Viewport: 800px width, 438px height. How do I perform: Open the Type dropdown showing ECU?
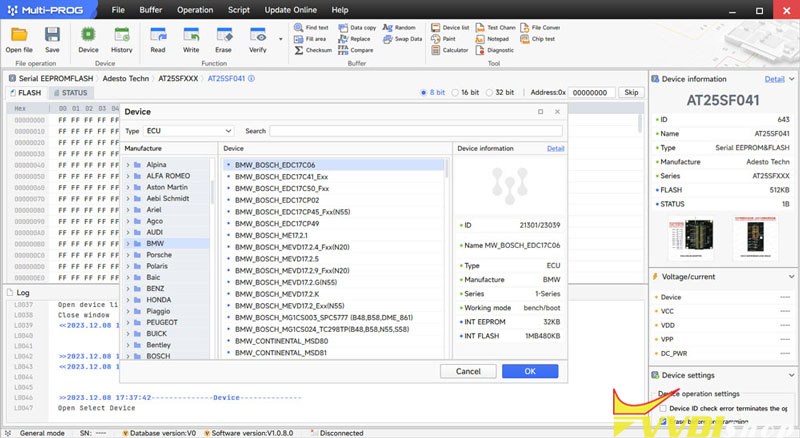[x=189, y=131]
